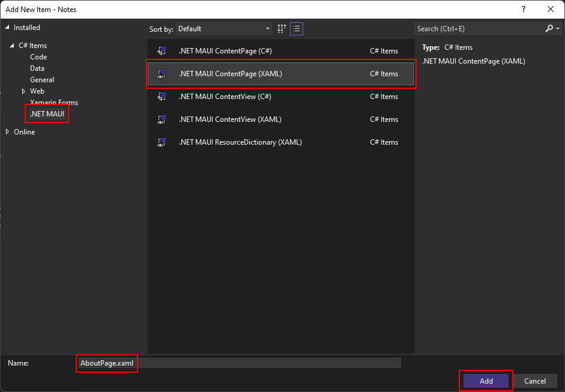Toggle the list view display mode
Screen dimensions: 565x392
(x=296, y=28)
